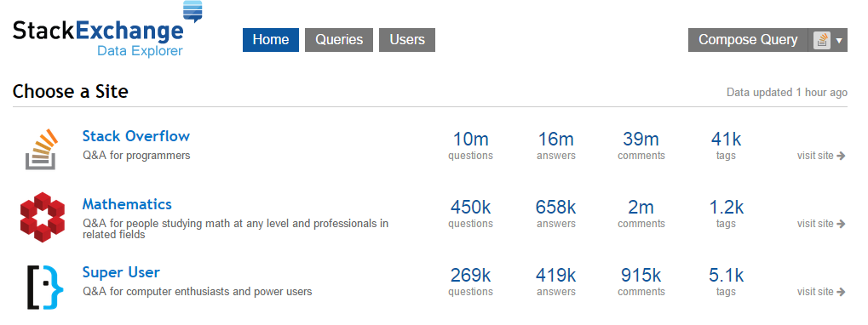Click Stack Overflow's 16m answers count
The width and height of the screenshot is (868, 325).
(x=555, y=139)
